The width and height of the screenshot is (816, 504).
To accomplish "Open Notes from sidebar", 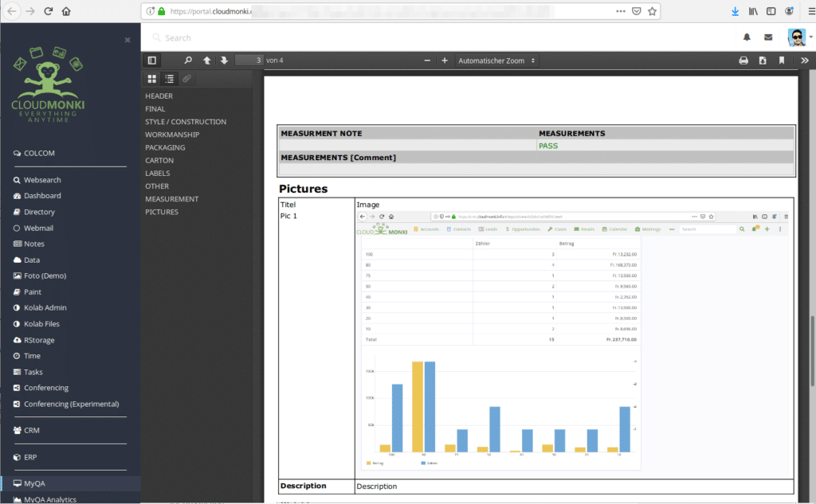I will 29,244.
